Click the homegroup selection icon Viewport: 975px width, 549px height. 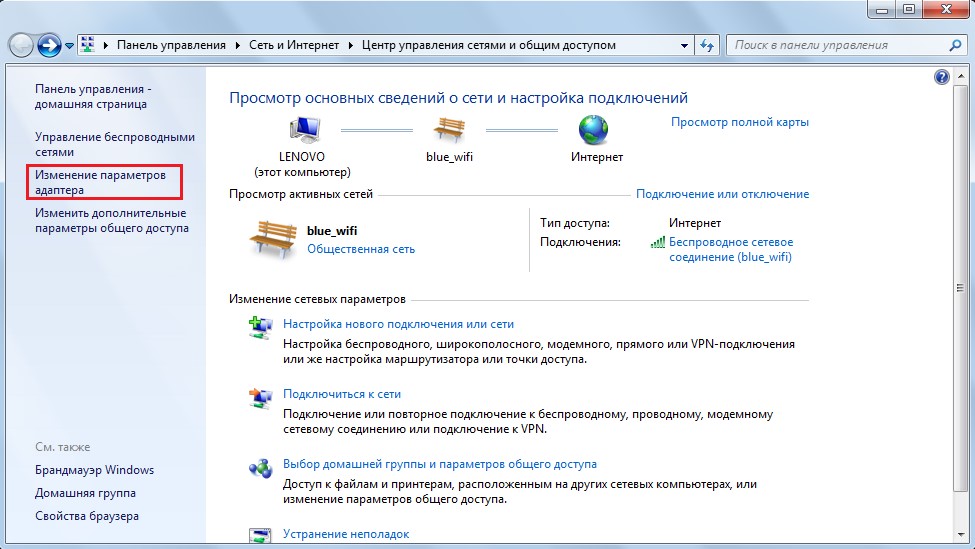click(x=260, y=469)
